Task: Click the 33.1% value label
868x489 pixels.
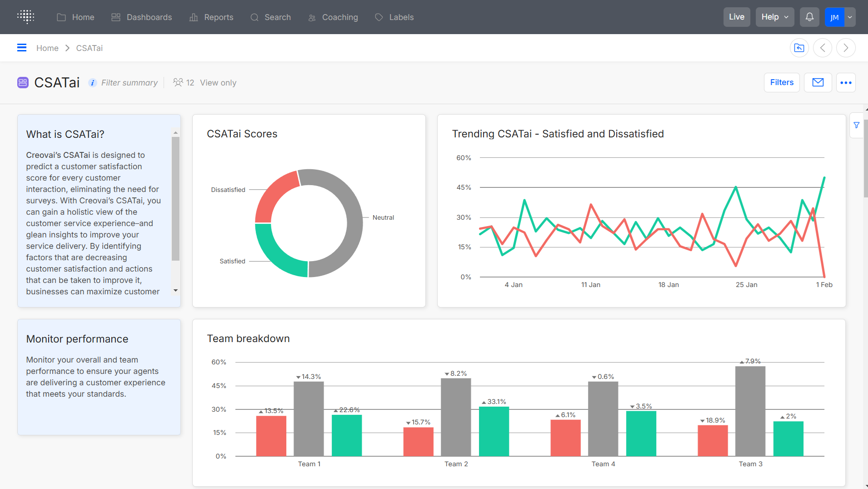Action: (x=494, y=402)
